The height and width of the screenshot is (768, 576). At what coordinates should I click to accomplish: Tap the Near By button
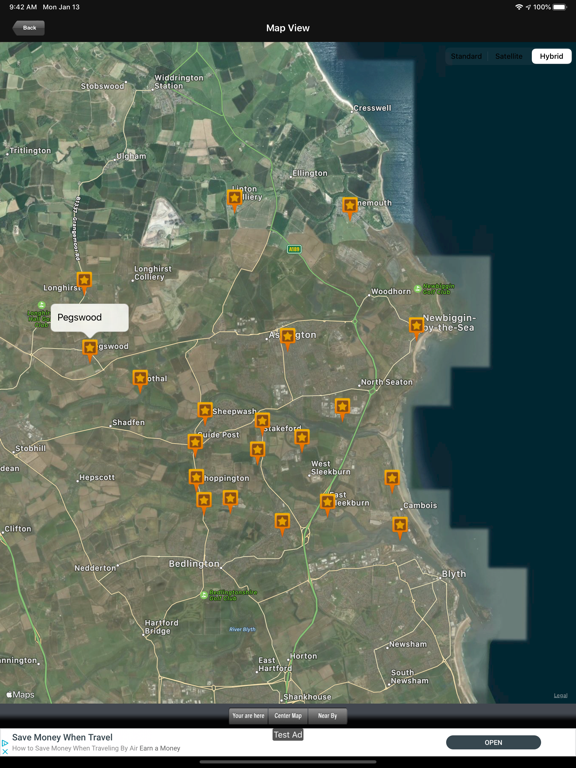tap(327, 716)
